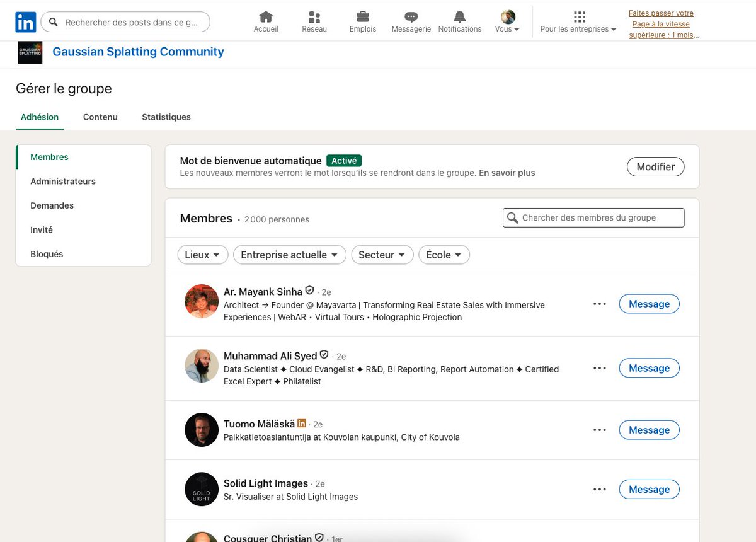
Task: Message Muhammad Ali Syed
Action: 650,368
